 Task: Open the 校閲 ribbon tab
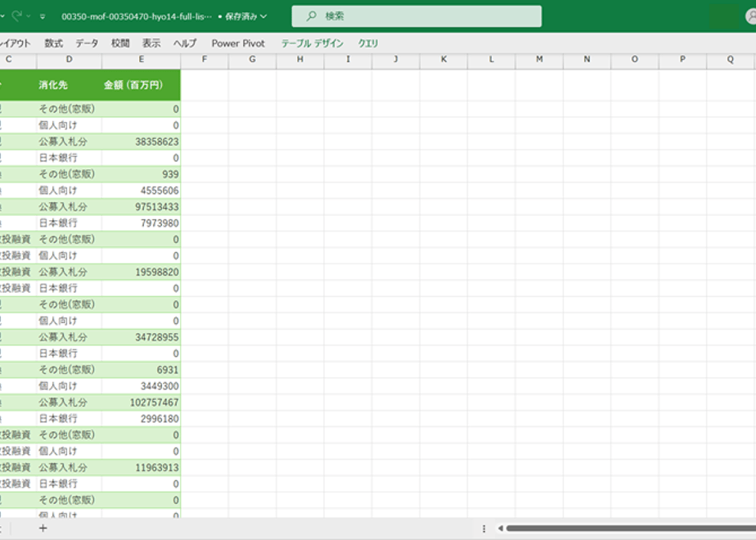coord(120,43)
